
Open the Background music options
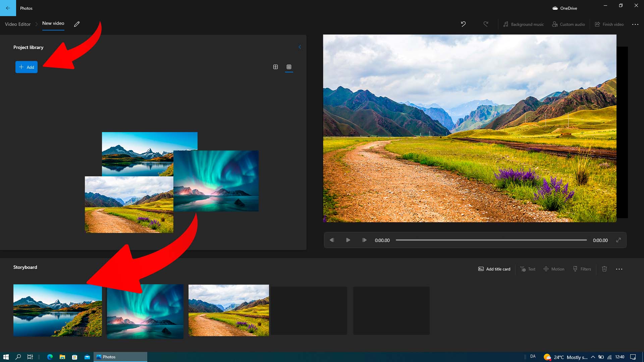tap(523, 24)
